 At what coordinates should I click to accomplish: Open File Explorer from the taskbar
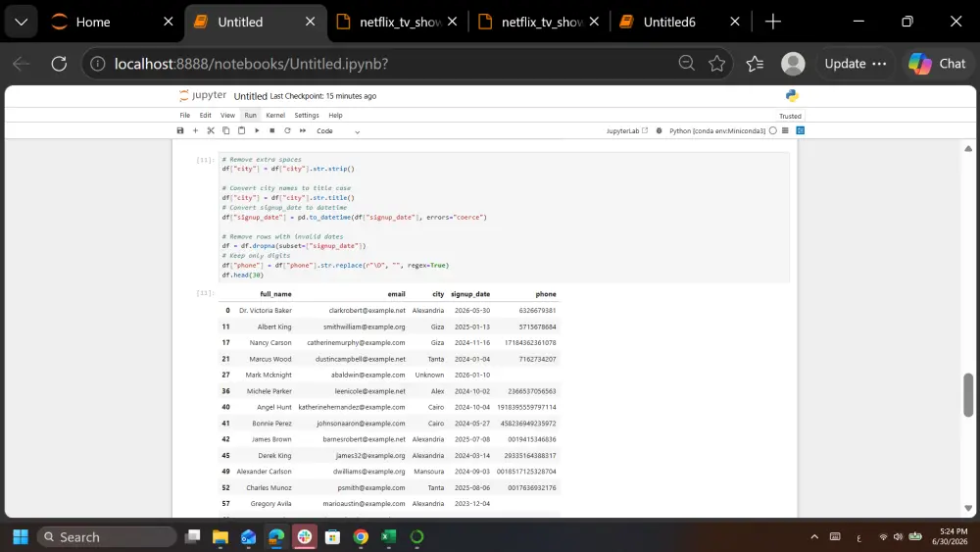(x=220, y=537)
